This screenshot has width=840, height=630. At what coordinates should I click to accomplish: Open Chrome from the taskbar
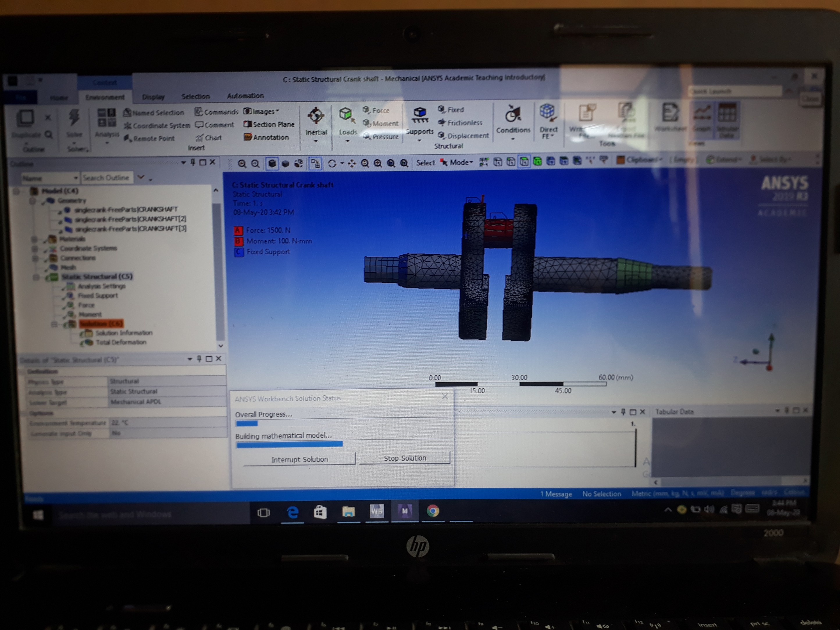(x=433, y=511)
